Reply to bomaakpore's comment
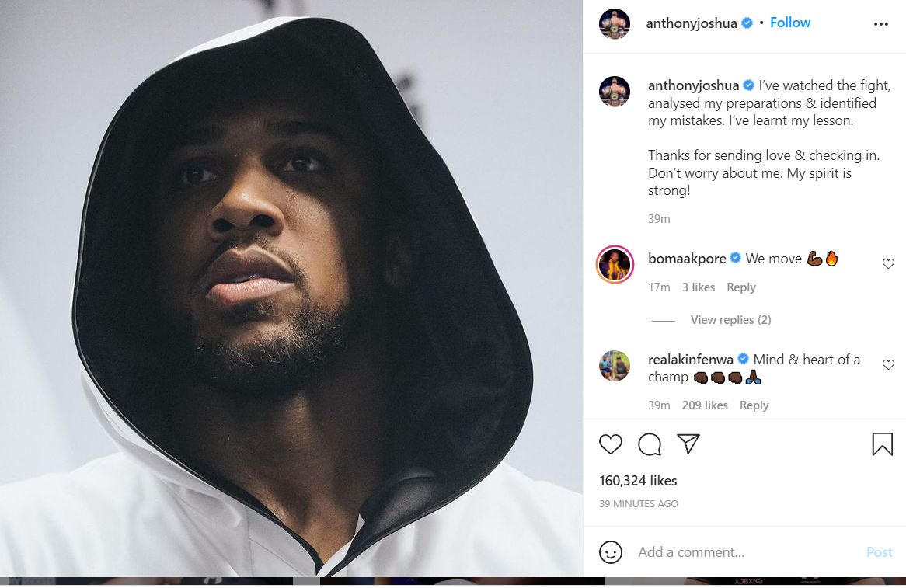The height and width of the screenshot is (588, 906). pos(740,287)
